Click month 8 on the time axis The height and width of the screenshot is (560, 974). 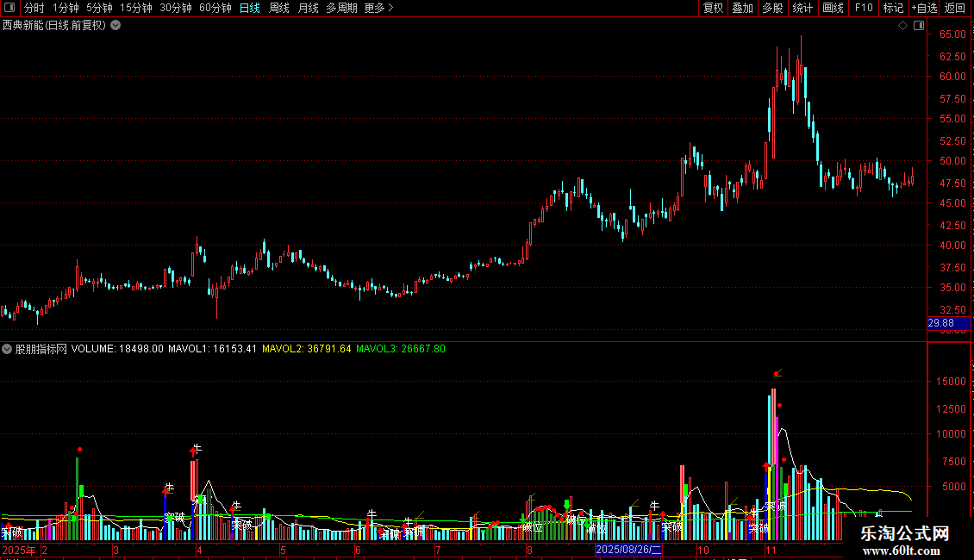[529, 550]
